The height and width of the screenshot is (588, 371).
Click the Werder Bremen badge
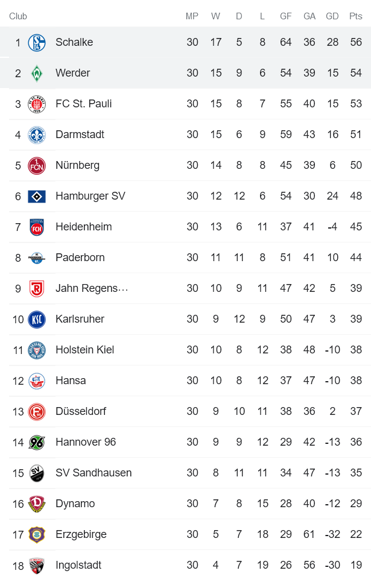click(x=36, y=73)
